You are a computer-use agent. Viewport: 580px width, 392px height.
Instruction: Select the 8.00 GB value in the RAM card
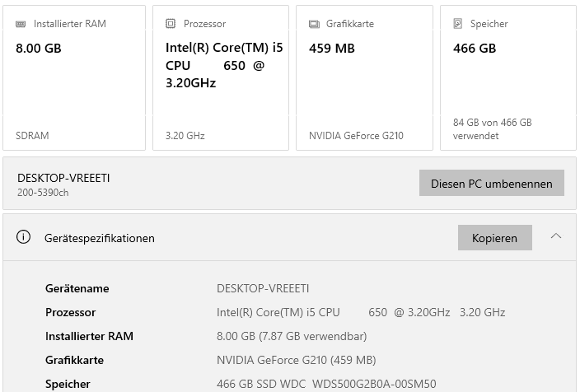pyautogui.click(x=39, y=49)
